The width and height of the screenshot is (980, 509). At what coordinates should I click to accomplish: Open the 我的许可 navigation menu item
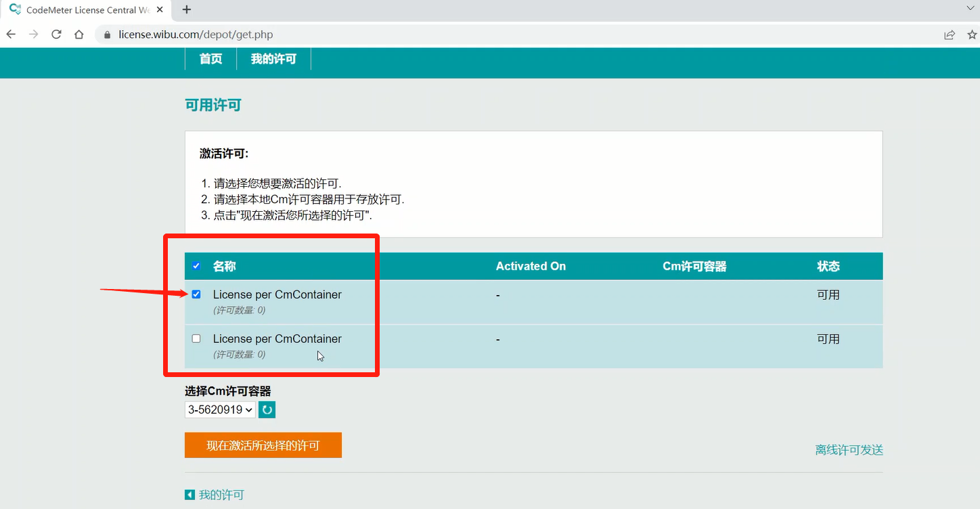273,59
